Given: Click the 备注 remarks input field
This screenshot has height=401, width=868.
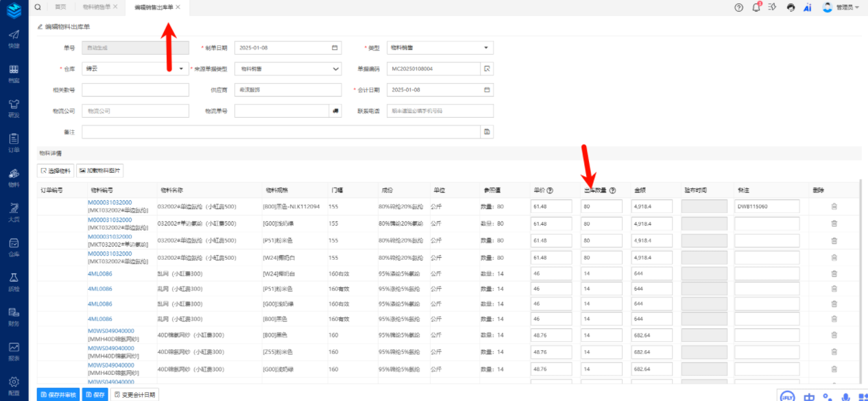Looking at the screenshot, I should click(x=281, y=132).
